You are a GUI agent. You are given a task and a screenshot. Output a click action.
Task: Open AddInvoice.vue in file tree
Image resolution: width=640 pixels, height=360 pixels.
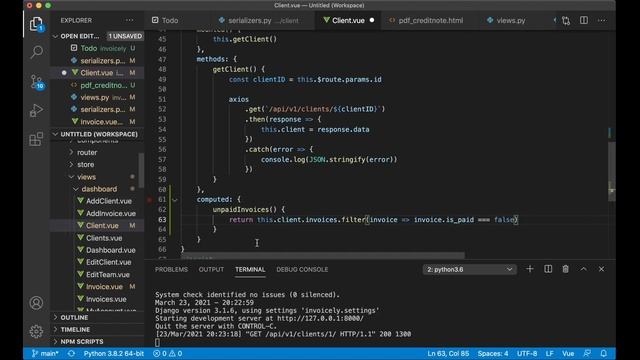(x=110, y=213)
